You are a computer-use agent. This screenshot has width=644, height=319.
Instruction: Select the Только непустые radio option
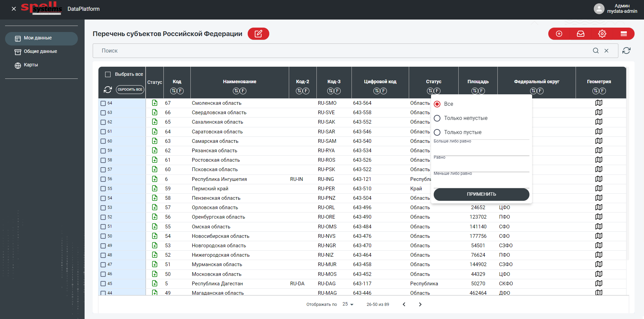click(x=437, y=118)
